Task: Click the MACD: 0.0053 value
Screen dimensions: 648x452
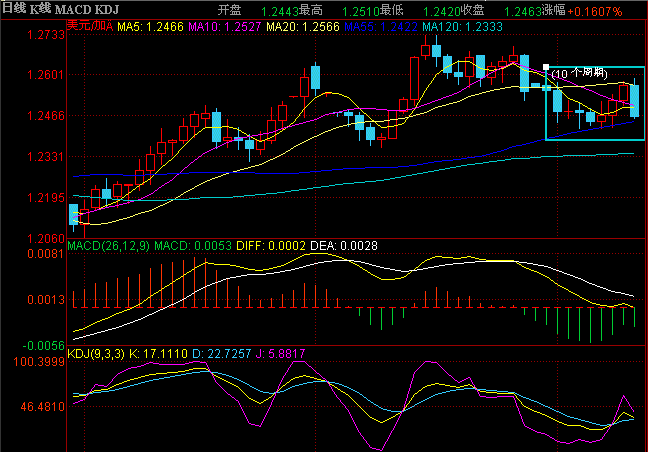Action: coord(193,246)
